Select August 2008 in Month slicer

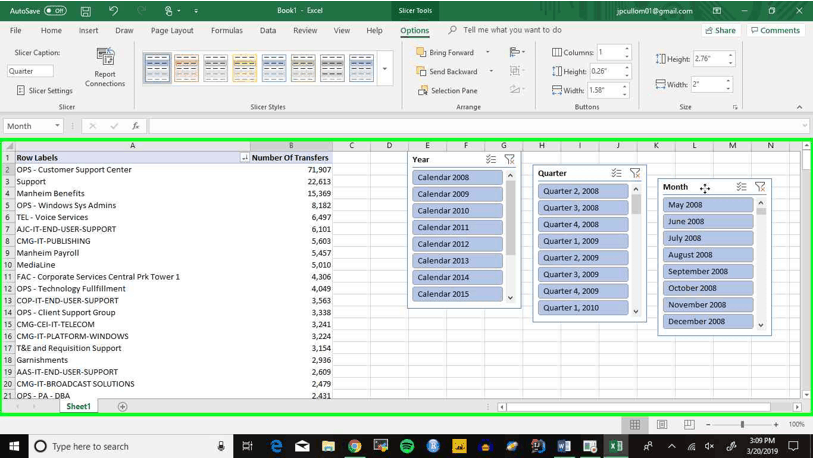pos(708,255)
